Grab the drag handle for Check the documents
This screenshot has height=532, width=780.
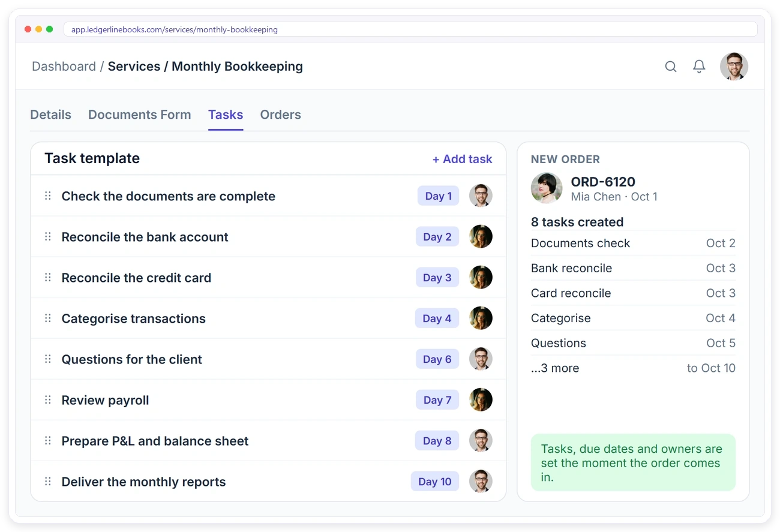point(48,196)
